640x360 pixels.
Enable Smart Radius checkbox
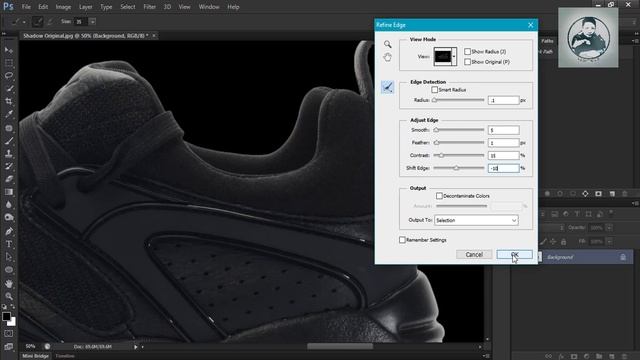(435, 90)
